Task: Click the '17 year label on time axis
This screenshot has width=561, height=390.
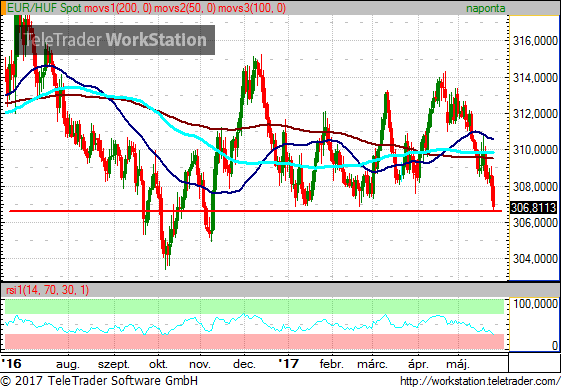Action: pos(288,364)
